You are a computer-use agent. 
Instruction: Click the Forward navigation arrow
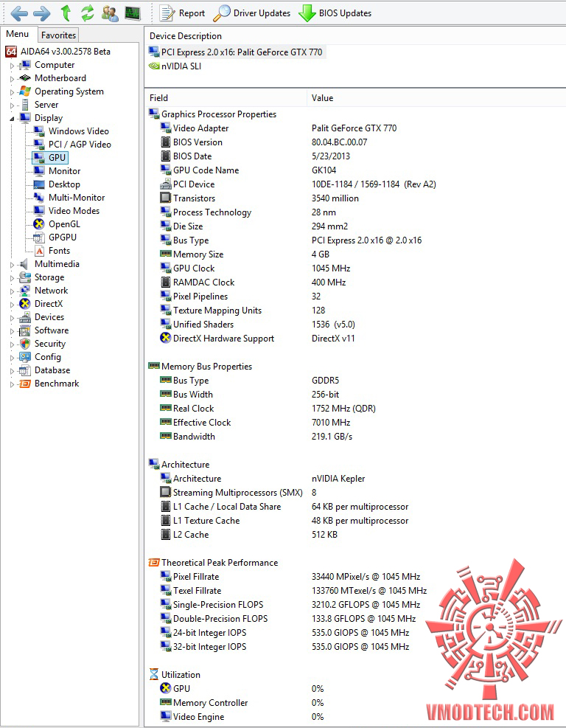pos(42,13)
